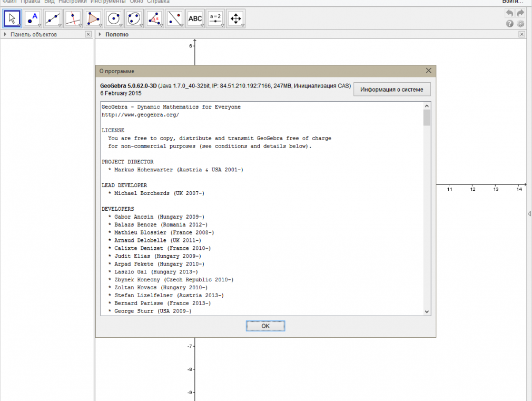532x401 pixels.
Task: Expand the side panel arrow on right edge
Action: [x=529, y=213]
